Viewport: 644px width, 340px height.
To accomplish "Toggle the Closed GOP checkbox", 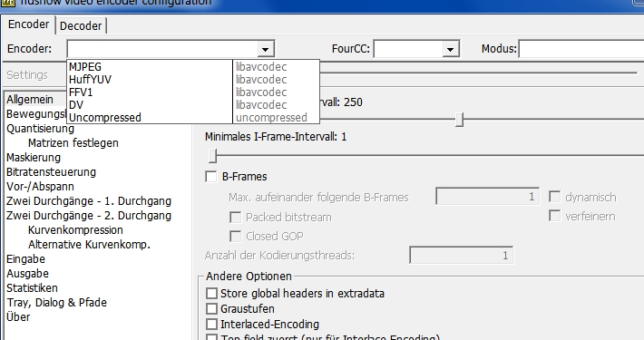I will tap(235, 237).
